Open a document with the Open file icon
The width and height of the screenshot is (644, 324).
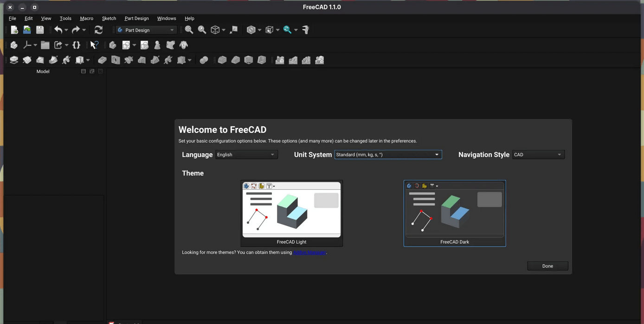[x=27, y=29]
